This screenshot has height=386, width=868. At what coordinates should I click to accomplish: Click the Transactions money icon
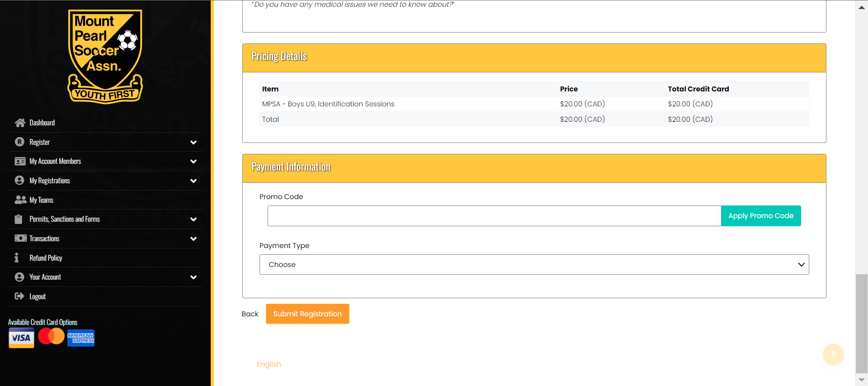click(21, 238)
